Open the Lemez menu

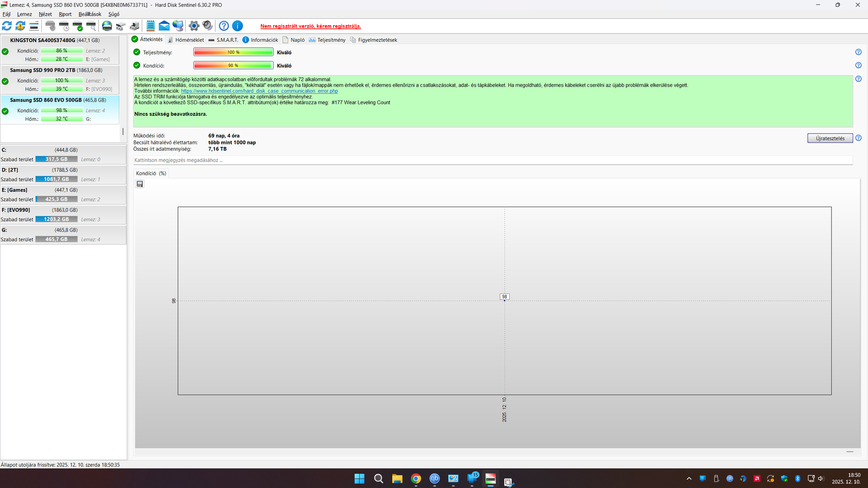tap(24, 14)
